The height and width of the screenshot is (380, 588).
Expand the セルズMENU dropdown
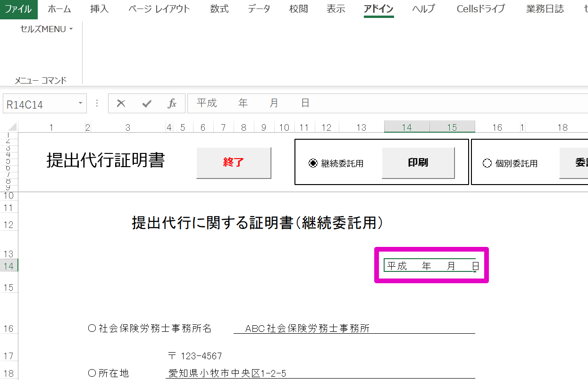(46, 29)
